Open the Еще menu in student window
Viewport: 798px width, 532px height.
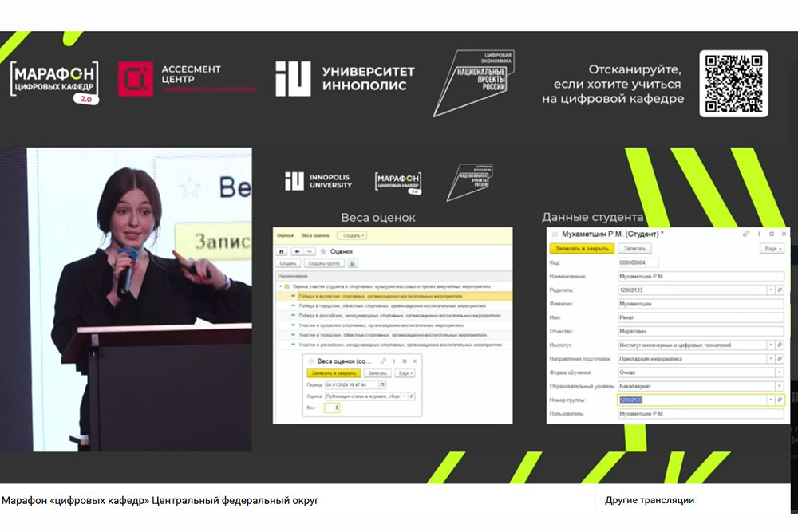click(771, 249)
